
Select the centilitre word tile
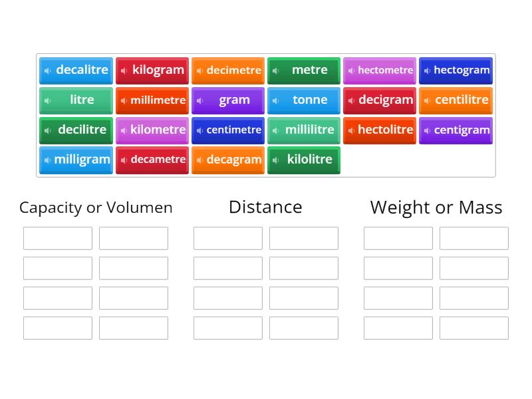click(x=461, y=100)
